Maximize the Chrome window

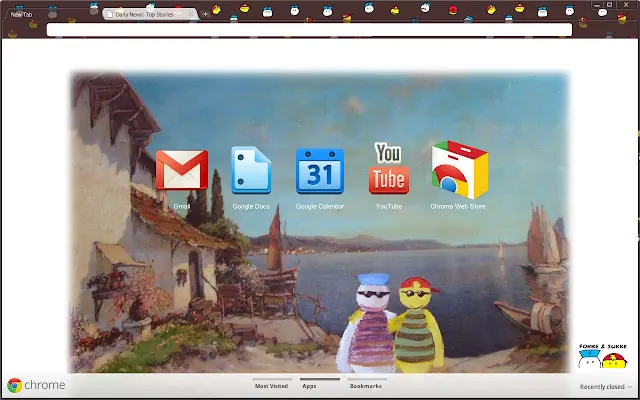pyautogui.click(x=609, y=4)
